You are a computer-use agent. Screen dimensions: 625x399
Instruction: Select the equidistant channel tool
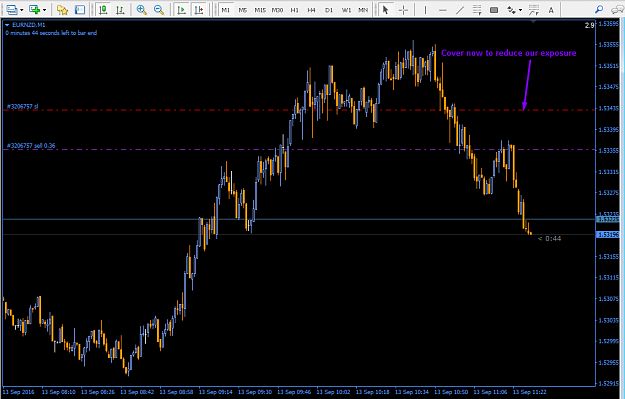(x=534, y=10)
